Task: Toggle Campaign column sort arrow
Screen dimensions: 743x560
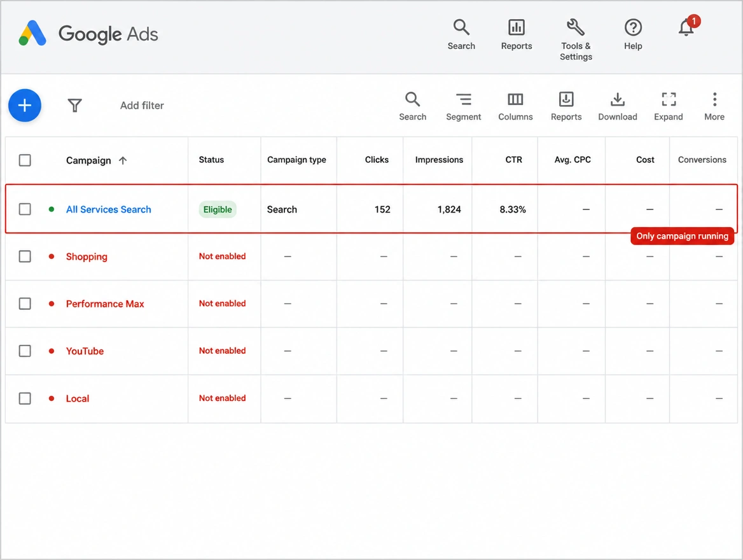Action: tap(123, 160)
